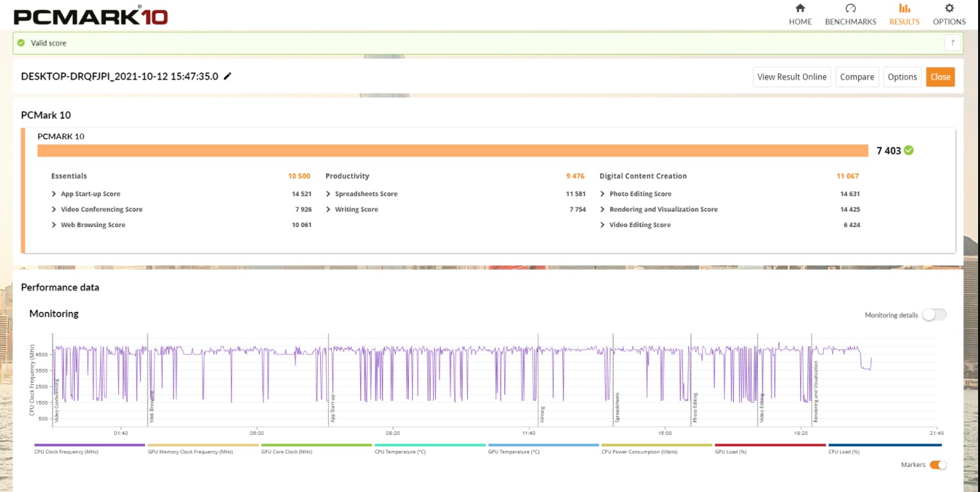Screen dimensions: 980x492
Task: Click the Web Browsing marker in chart
Action: pyautogui.click(x=152, y=406)
